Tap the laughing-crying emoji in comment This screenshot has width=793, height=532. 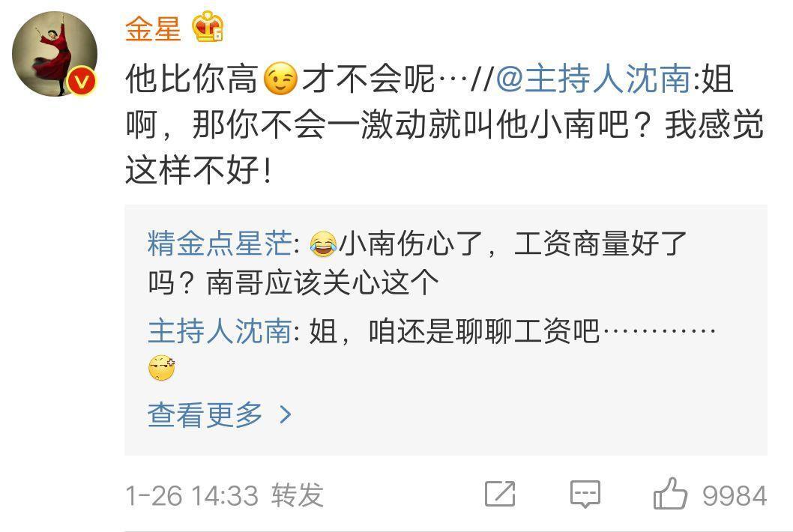(x=324, y=244)
